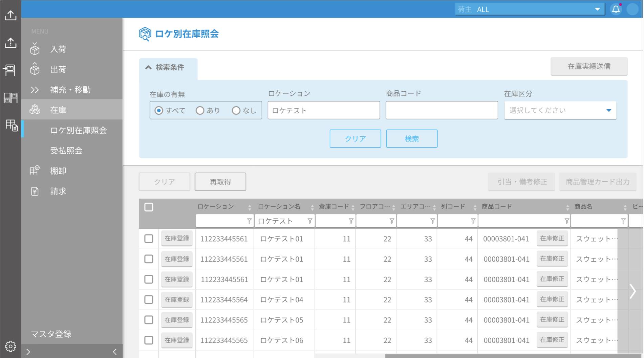Open the 請求 menu
Image resolution: width=644 pixels, height=358 pixels.
tap(72, 191)
